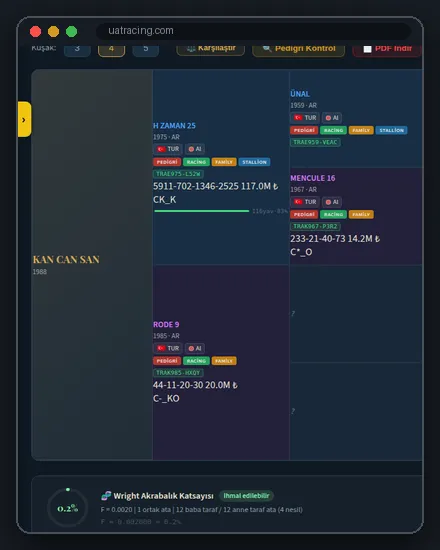Select generation 5 button
This screenshot has height=550, width=440.
pyautogui.click(x=146, y=48)
